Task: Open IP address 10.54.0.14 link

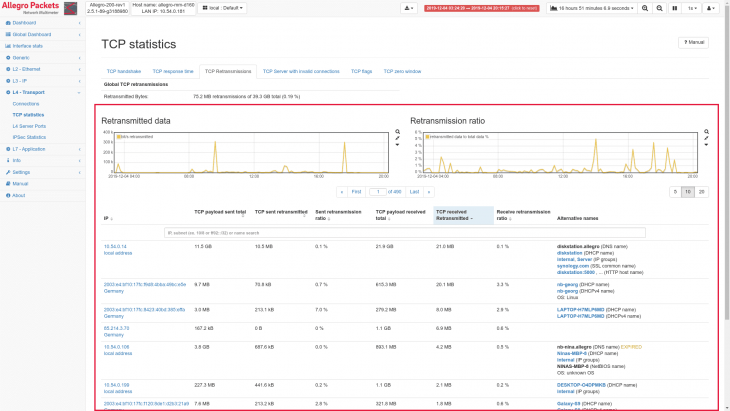Action: point(115,245)
